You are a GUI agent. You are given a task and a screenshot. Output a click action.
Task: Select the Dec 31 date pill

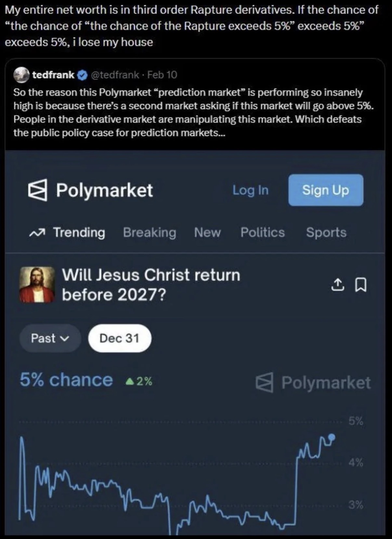point(119,338)
